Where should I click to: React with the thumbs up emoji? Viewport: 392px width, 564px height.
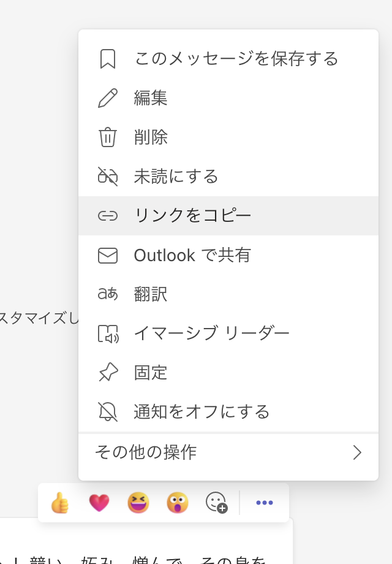pyautogui.click(x=59, y=503)
